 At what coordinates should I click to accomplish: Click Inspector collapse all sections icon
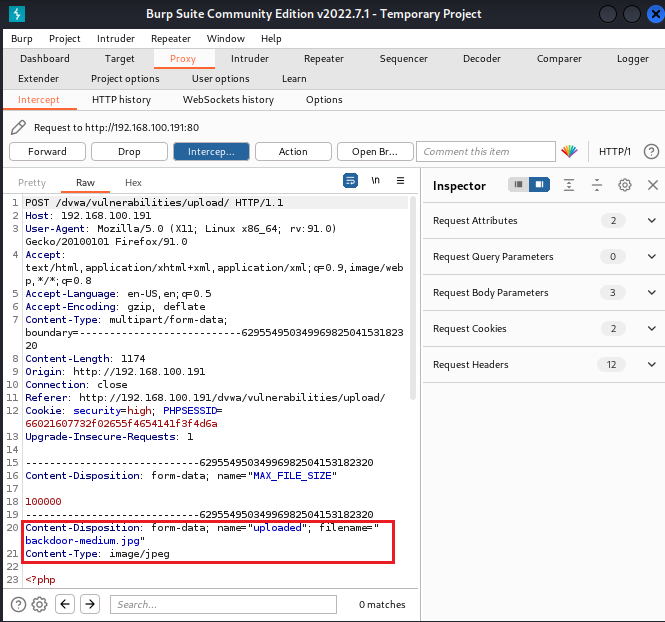[x=597, y=185]
